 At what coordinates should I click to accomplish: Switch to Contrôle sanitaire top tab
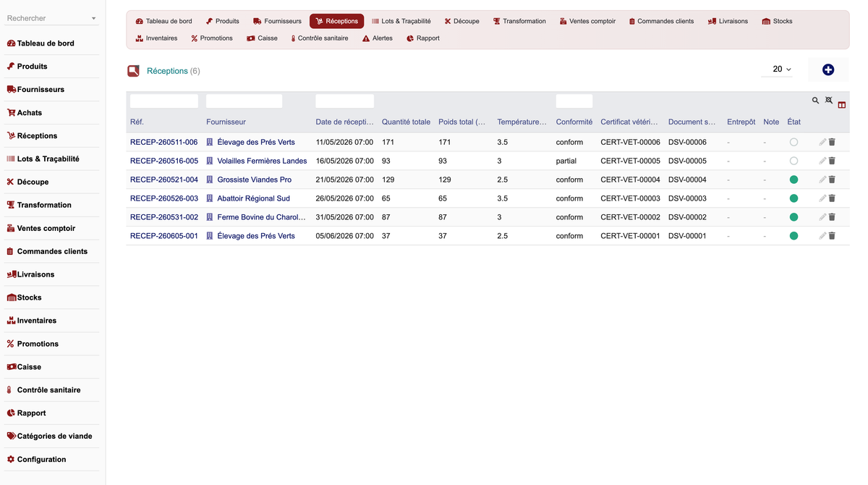pos(319,38)
